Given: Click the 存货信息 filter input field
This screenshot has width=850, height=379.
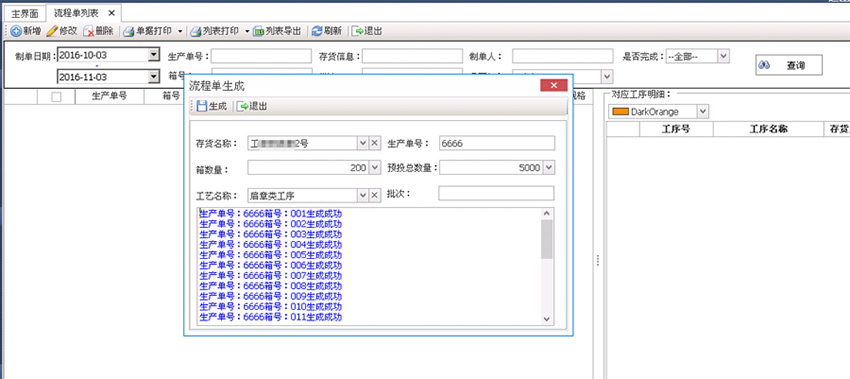Looking at the screenshot, I should click(412, 56).
